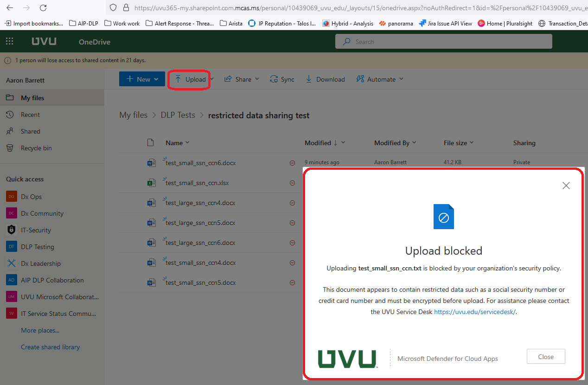Open the DLP Tests breadcrumb folder
The width and height of the screenshot is (588, 385).
click(178, 115)
